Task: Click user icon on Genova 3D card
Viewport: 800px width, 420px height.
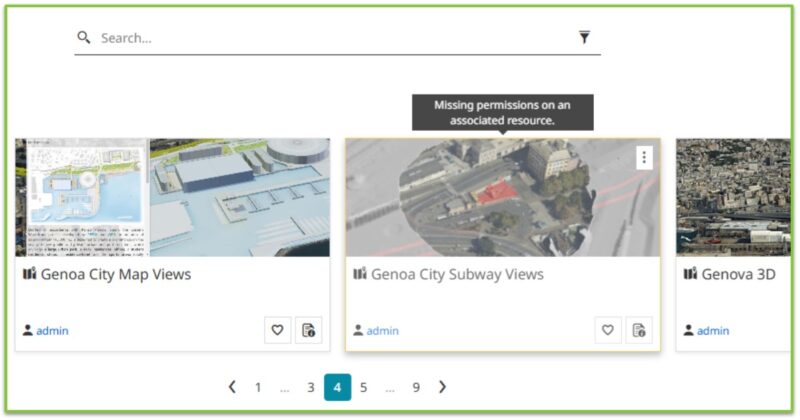Action: pos(688,330)
